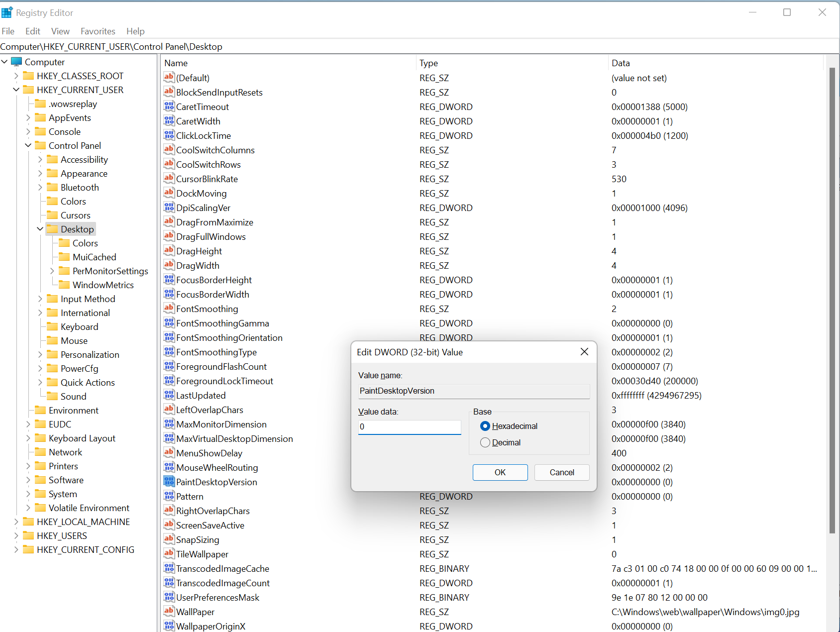840x632 pixels.
Task: Select the .wowsreplay key
Action: (x=73, y=104)
